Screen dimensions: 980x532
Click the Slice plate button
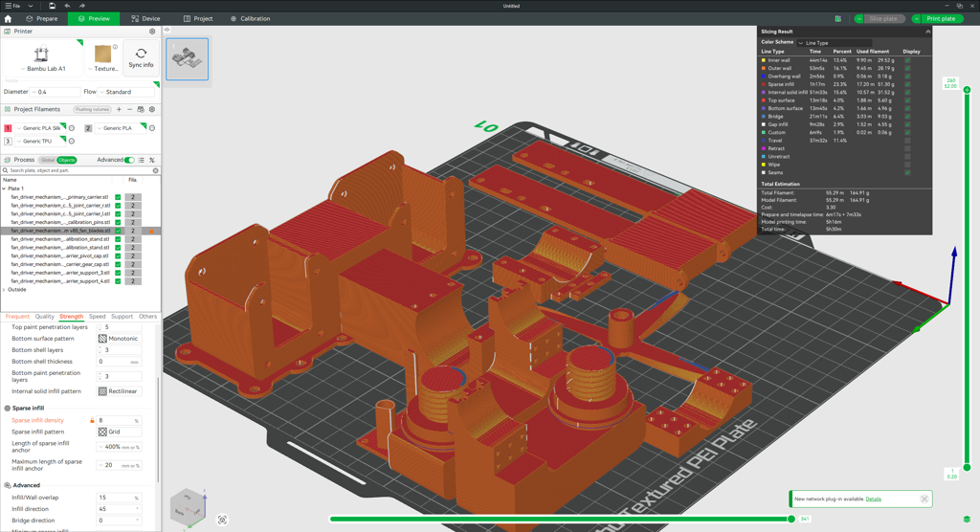tap(882, 19)
